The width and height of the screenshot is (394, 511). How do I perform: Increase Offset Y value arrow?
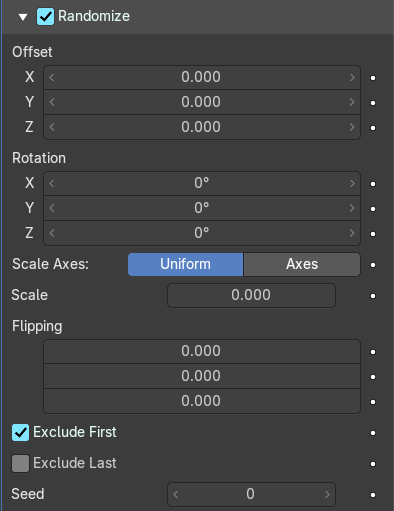[352, 102]
